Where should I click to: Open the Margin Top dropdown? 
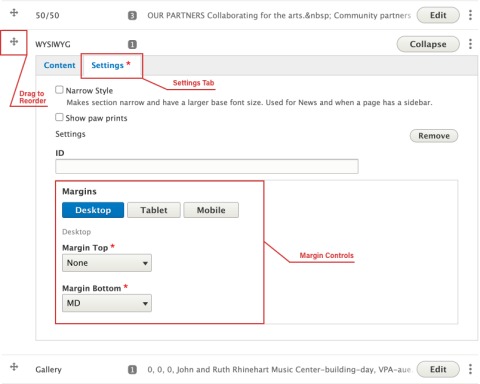tap(107, 263)
